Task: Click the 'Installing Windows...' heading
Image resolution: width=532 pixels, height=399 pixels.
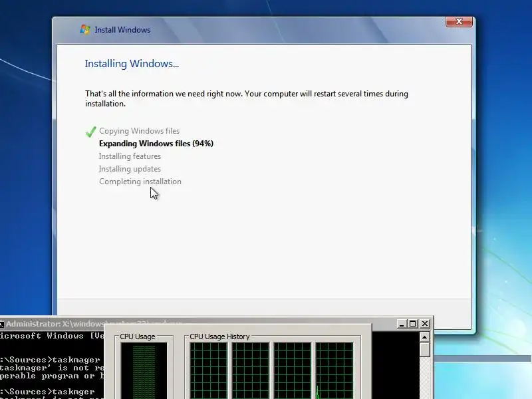Action: click(x=132, y=64)
